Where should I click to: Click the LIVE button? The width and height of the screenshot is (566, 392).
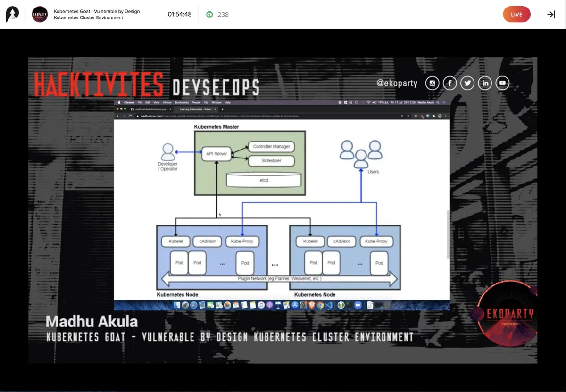click(x=516, y=14)
